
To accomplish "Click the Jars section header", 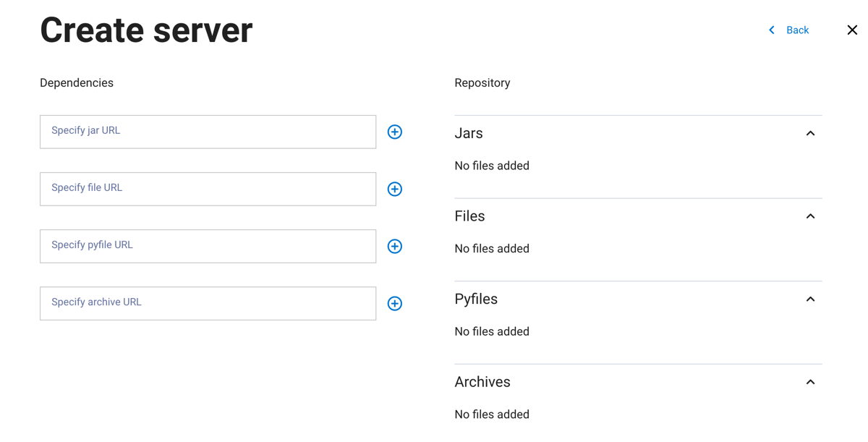I will coord(468,133).
